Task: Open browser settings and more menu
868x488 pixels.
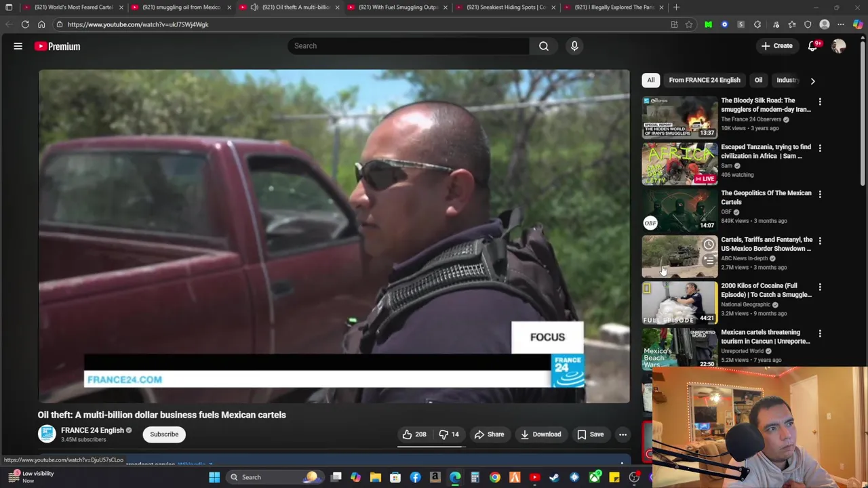Action: [x=841, y=24]
